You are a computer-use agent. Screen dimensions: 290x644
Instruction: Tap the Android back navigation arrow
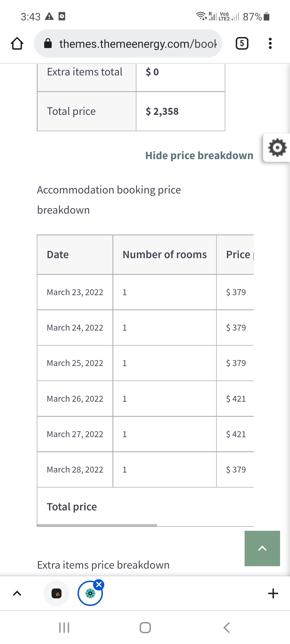pyautogui.click(x=227, y=628)
